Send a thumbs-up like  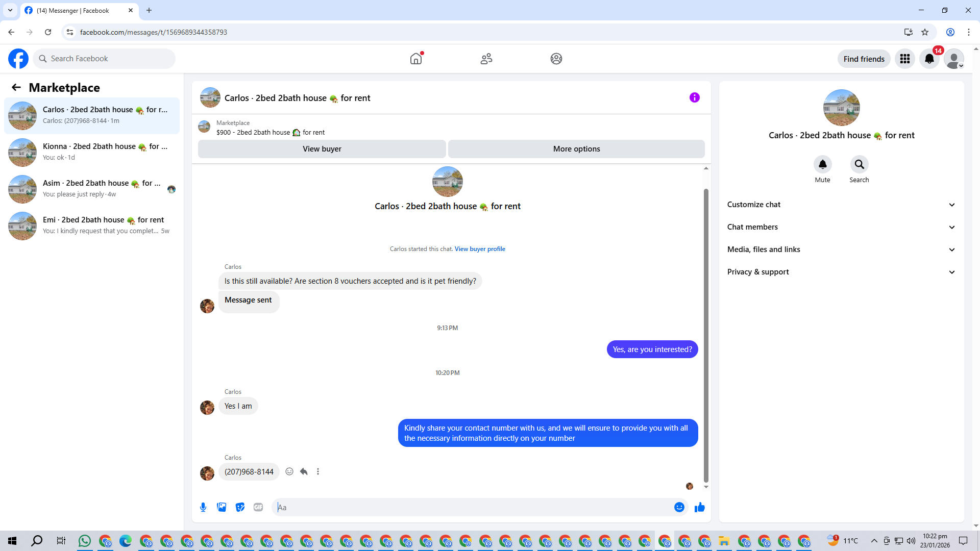(699, 507)
